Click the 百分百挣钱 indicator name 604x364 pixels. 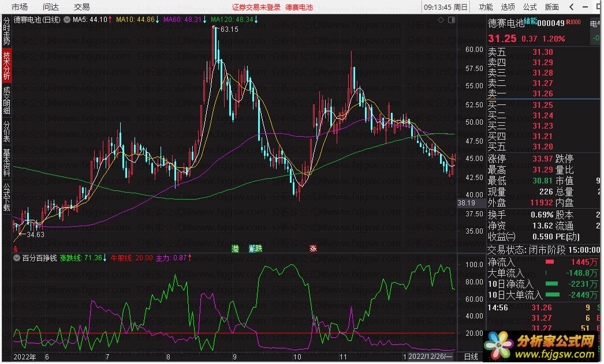[39, 258]
